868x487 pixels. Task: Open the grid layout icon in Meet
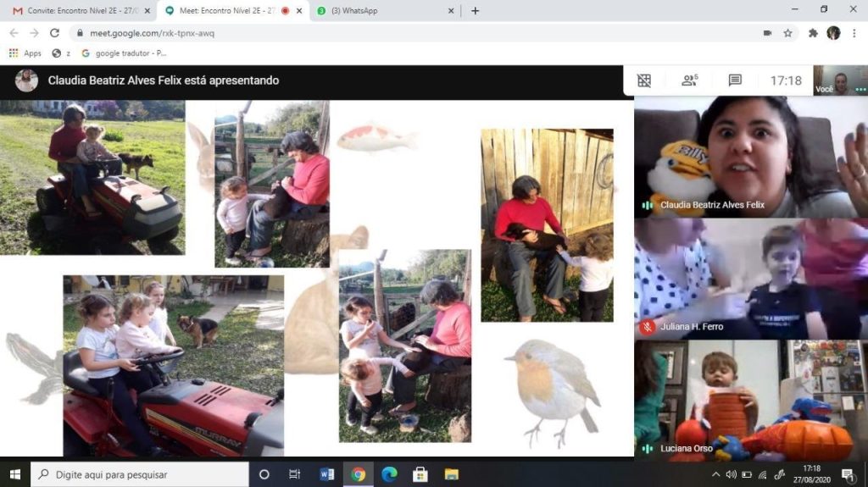[x=644, y=80]
